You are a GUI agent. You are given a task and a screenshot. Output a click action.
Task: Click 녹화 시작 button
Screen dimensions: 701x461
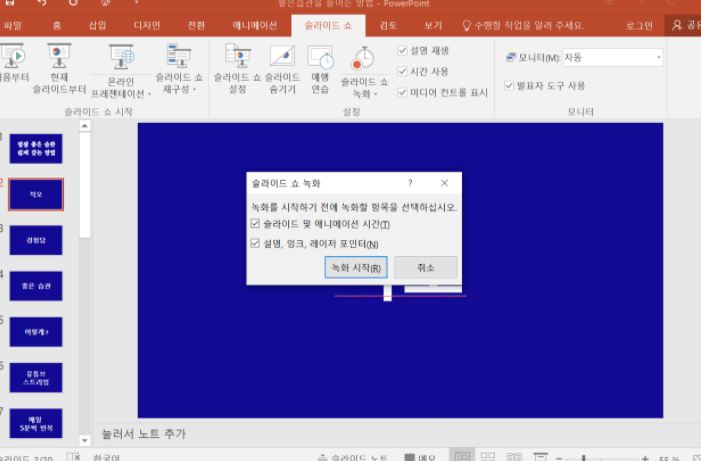pos(356,267)
